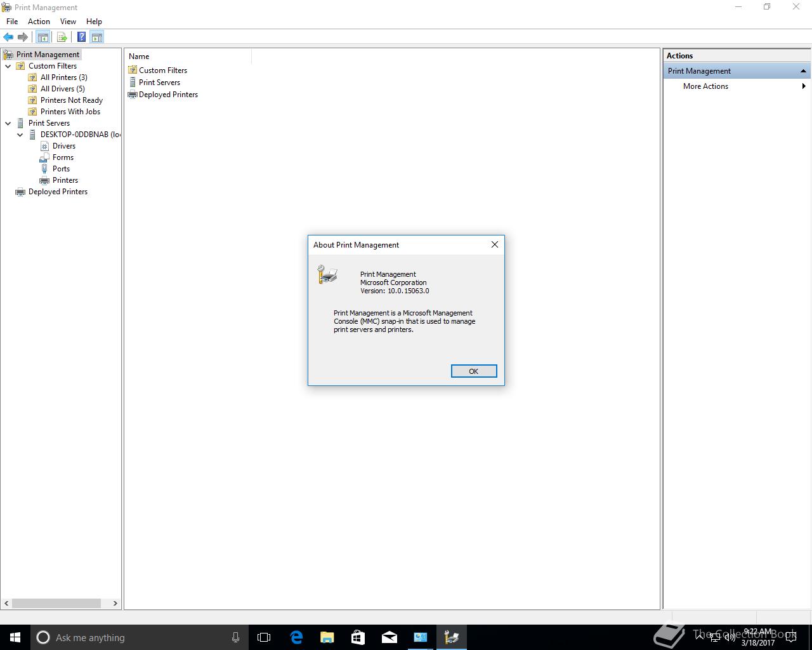The height and width of the screenshot is (650, 812).
Task: Open the blue Help toolbar icon
Action: coord(82,37)
